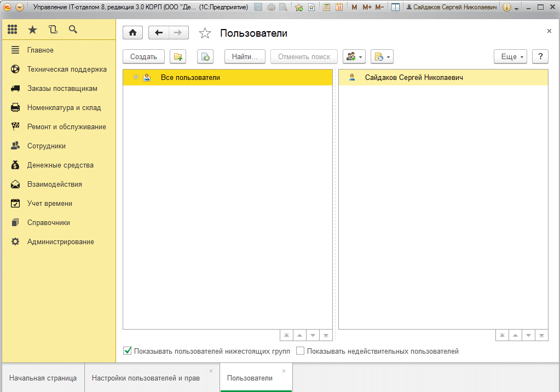Click the print preview icon in title bar
This screenshot has height=392, width=560.
click(x=283, y=7)
